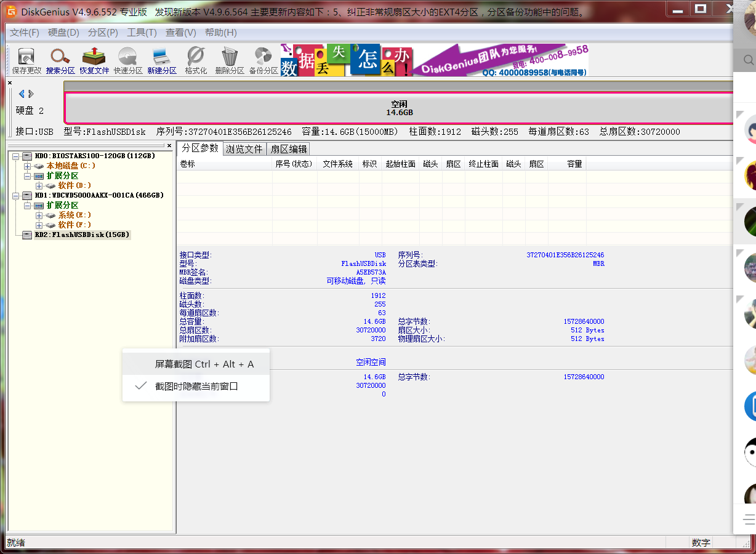Choose 屏幕截图 Ctrl+Alt+A from popup menu
This screenshot has width=756, height=554.
(196, 364)
